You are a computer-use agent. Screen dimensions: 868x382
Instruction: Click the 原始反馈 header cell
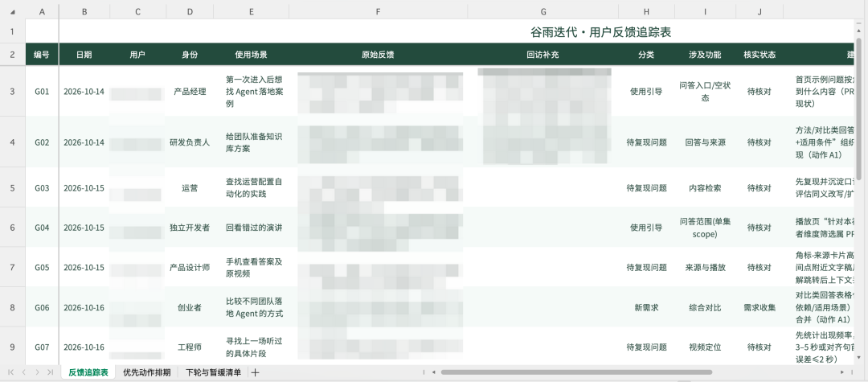coord(378,55)
